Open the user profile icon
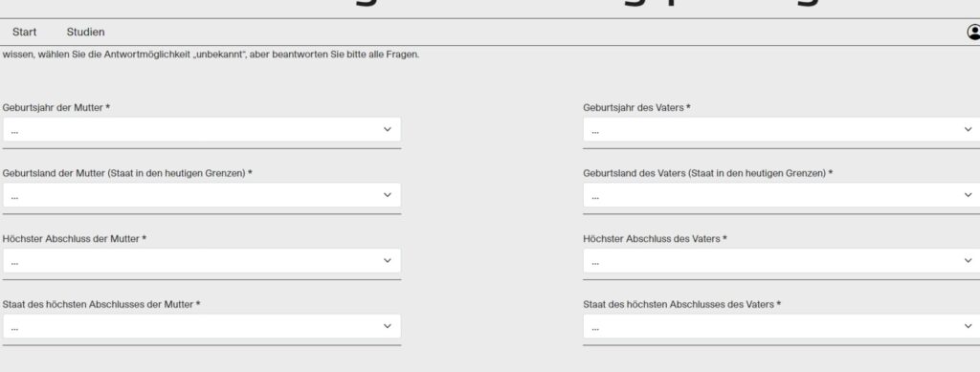Screen dimensions: 980x372 coord(973,32)
